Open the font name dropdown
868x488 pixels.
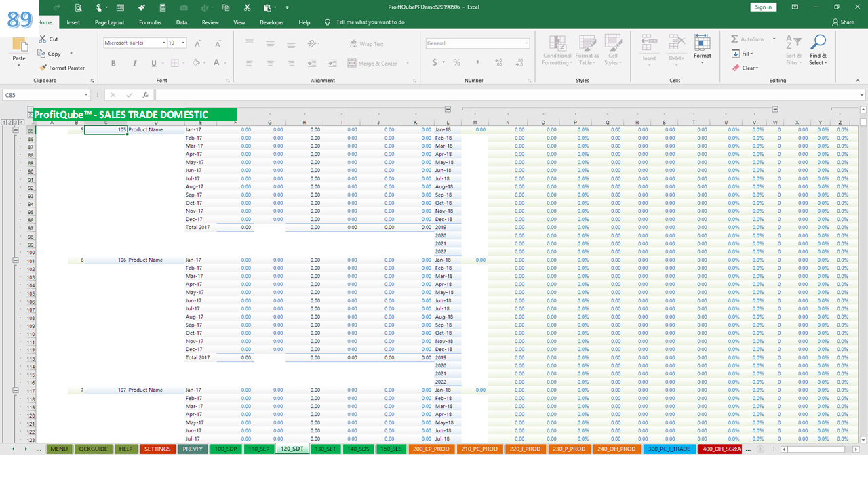pos(163,43)
